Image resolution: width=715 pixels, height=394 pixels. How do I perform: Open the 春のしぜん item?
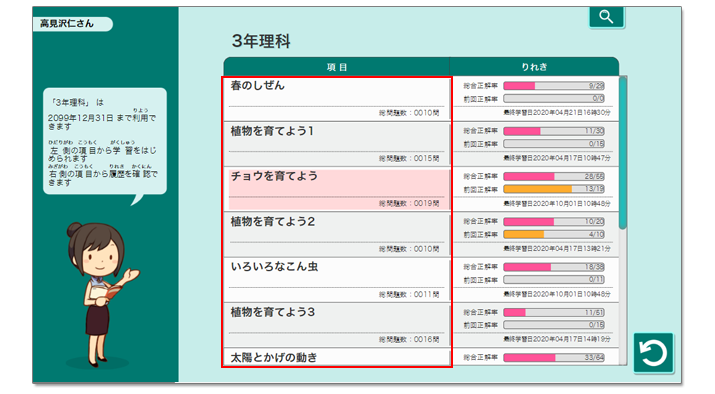point(337,98)
